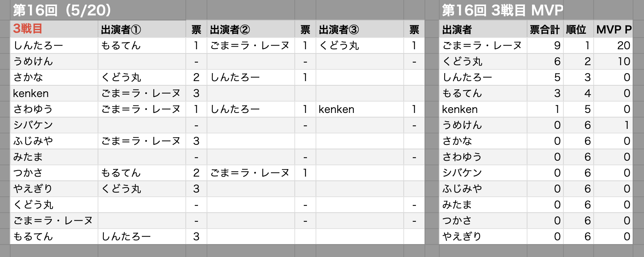Select the うめけん voter row cell
The height and width of the screenshot is (257, 644).
click(54, 61)
